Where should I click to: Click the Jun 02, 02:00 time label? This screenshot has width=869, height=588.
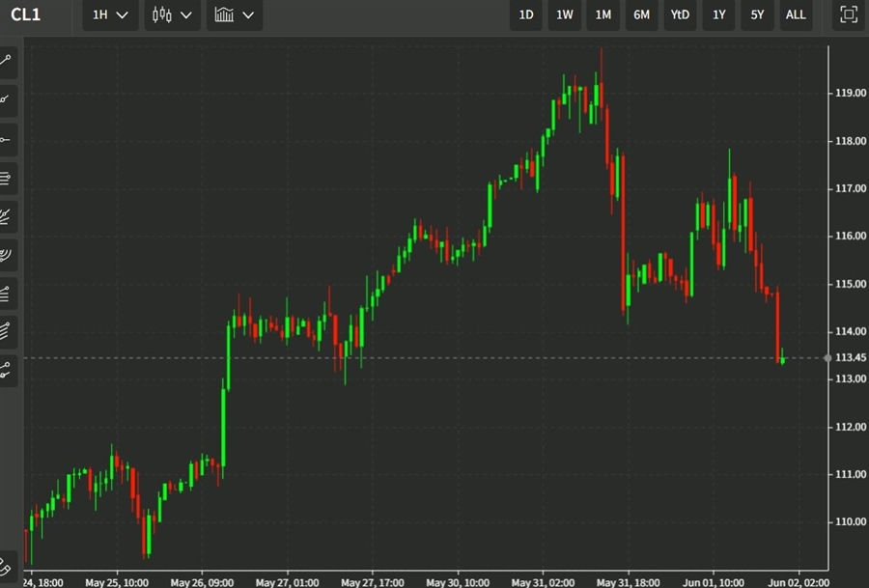(x=799, y=582)
